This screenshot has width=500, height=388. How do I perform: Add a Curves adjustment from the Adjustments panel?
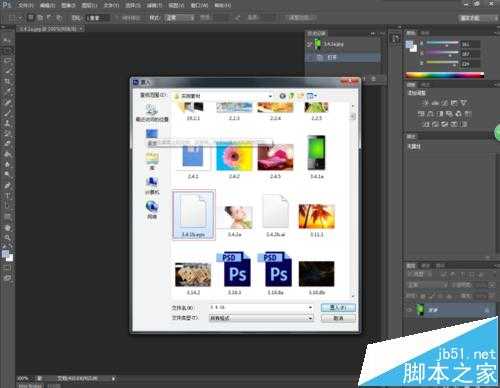point(444,103)
